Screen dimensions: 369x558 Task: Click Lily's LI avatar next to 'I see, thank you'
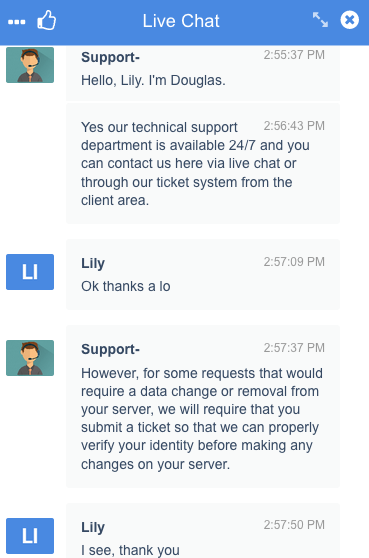[30, 536]
